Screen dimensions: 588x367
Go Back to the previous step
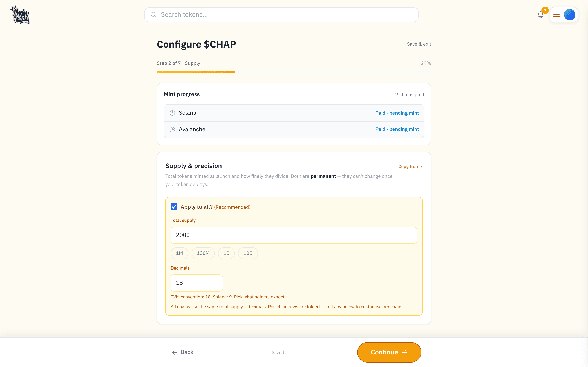pyautogui.click(x=183, y=352)
